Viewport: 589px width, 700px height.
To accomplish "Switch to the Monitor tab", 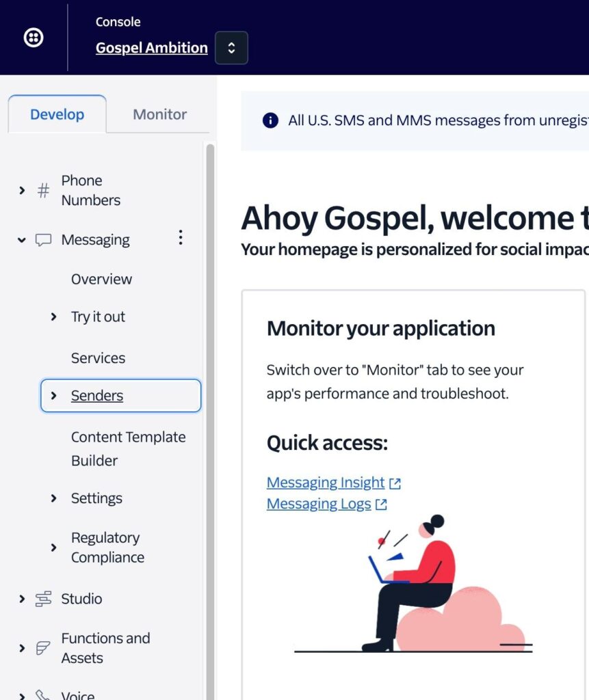I will (159, 114).
